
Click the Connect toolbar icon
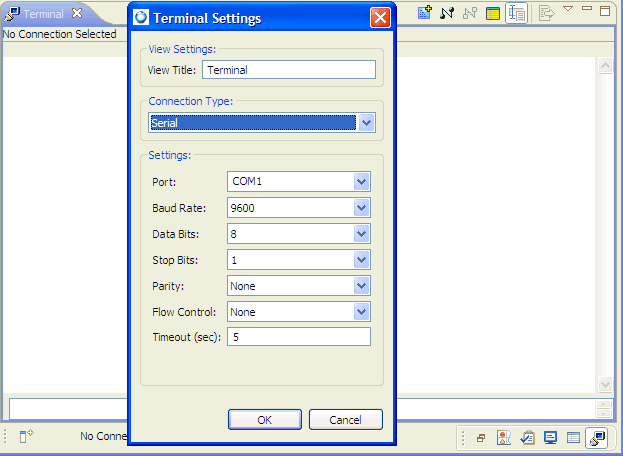point(447,13)
